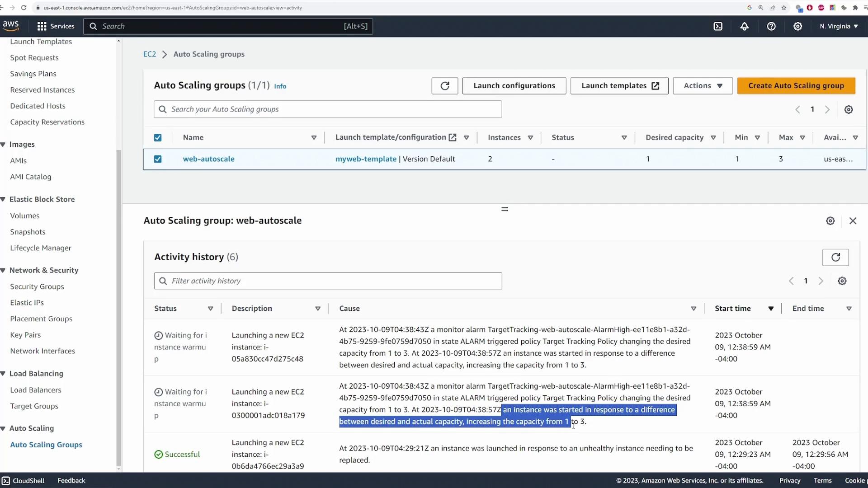Toggle the select-all header checkbox
Image resolution: width=868 pixels, height=488 pixels.
[158, 138]
